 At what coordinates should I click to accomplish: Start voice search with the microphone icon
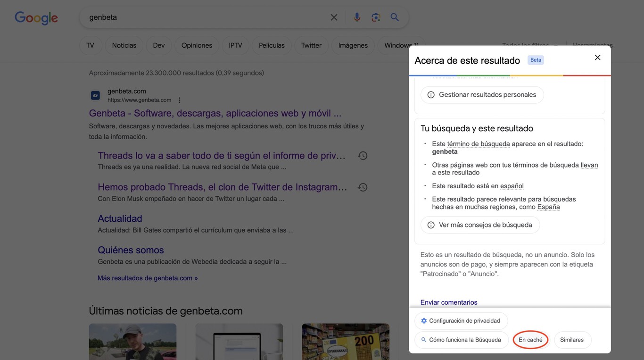(357, 17)
